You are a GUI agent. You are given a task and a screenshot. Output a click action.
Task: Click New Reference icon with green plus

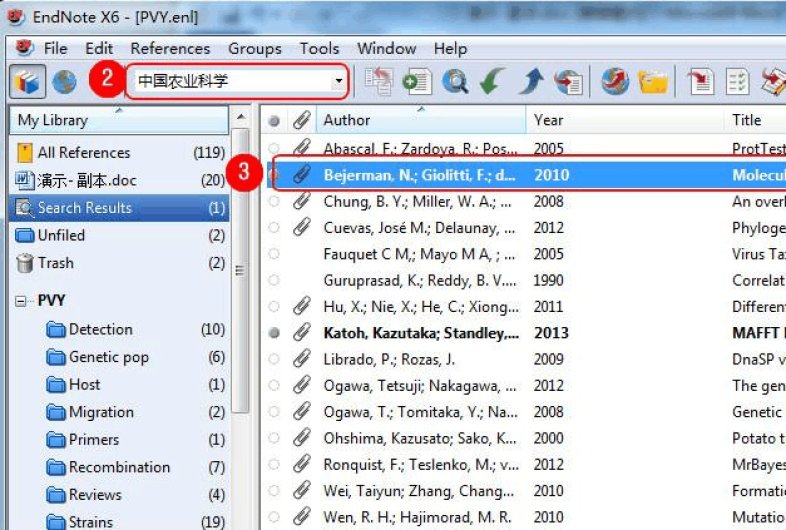417,81
